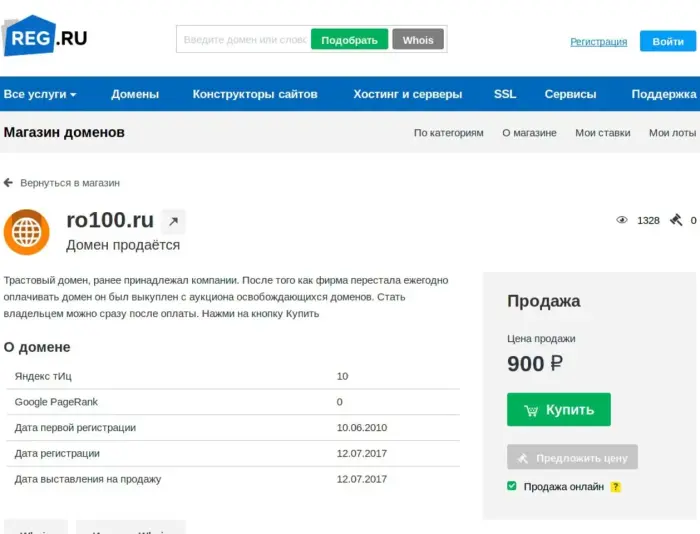This screenshot has width=700, height=534.
Task: Click the Предложить цену button
Action: coord(572,457)
